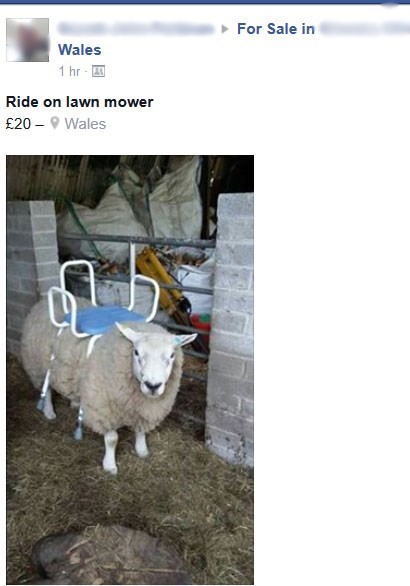Open the "For Sale in" group link
The width and height of the screenshot is (410, 586).
(276, 29)
